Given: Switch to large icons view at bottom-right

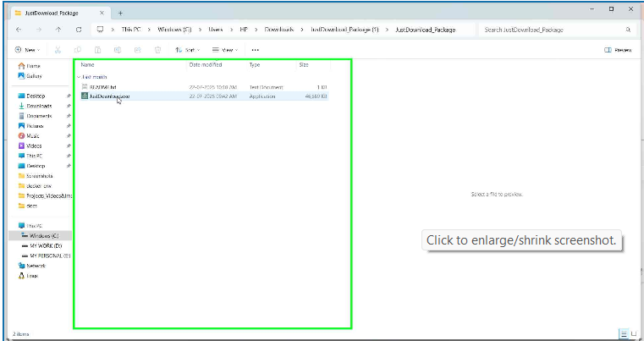Looking at the screenshot, I should click(634, 334).
